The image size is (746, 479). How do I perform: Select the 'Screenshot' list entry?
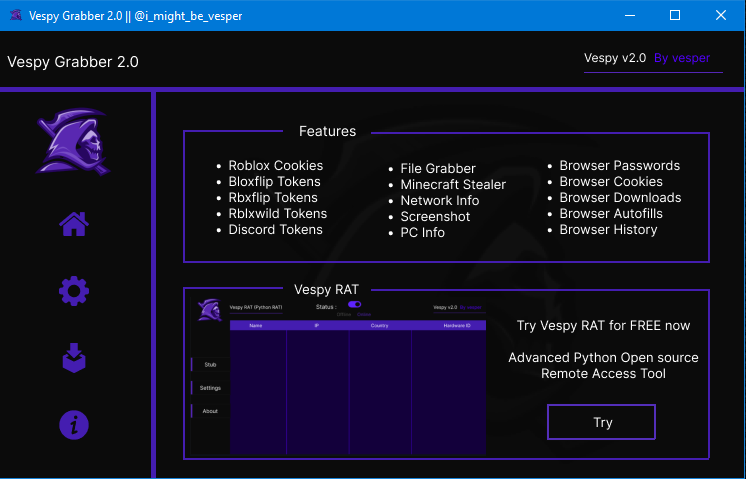pyautogui.click(x=435, y=216)
